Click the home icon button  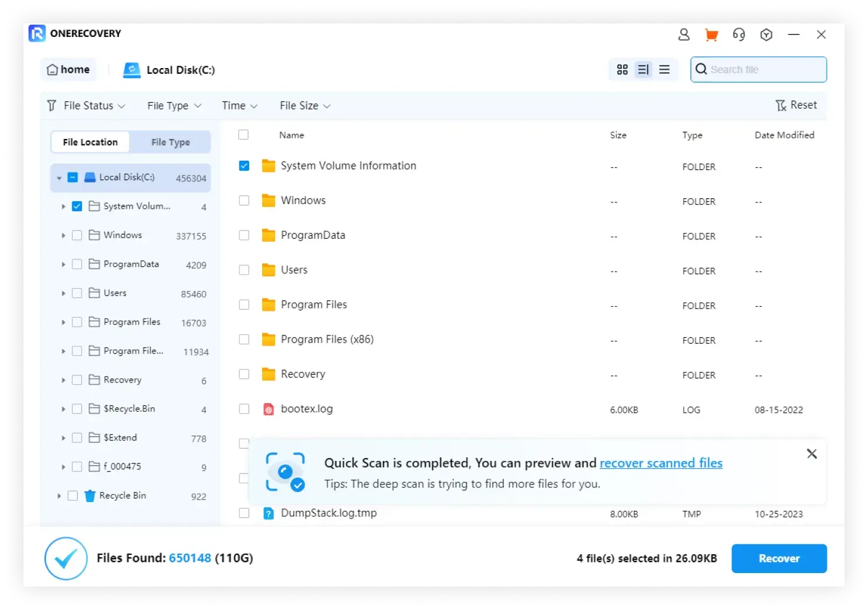coord(68,70)
